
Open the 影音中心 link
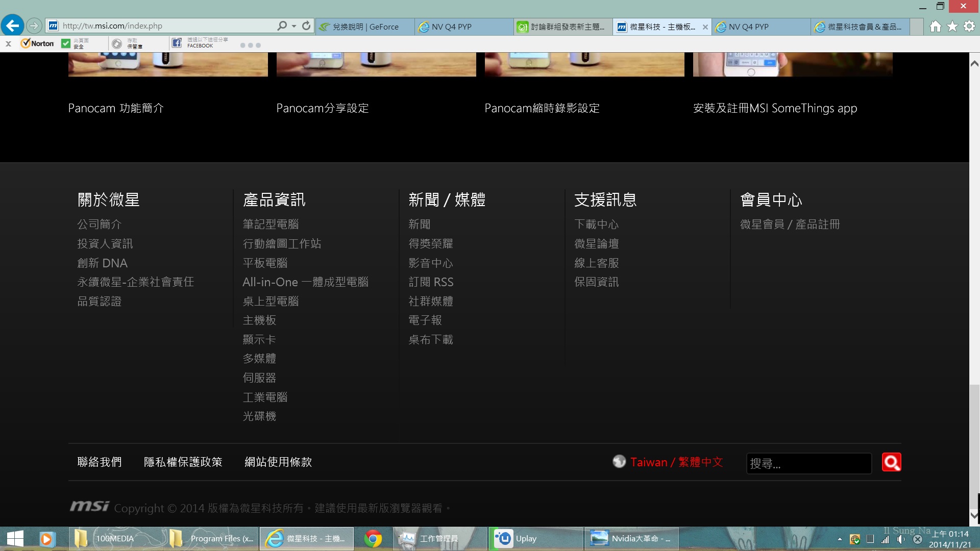(431, 263)
